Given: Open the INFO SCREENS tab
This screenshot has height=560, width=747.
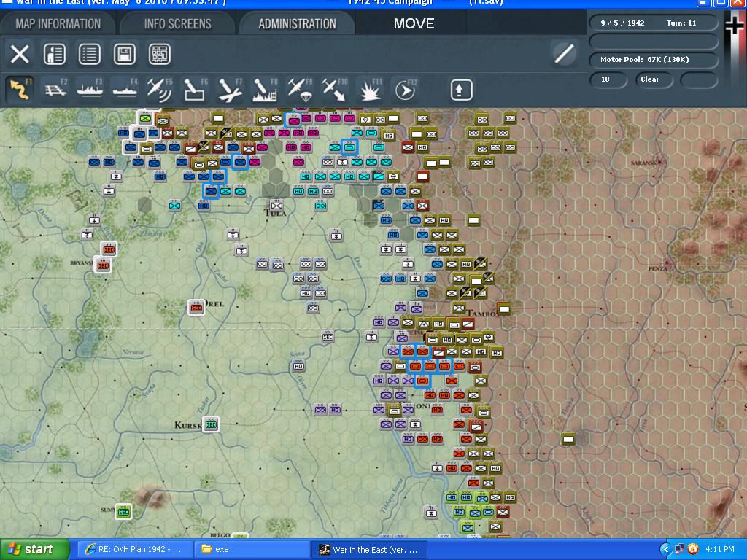Looking at the screenshot, I should (x=177, y=24).
